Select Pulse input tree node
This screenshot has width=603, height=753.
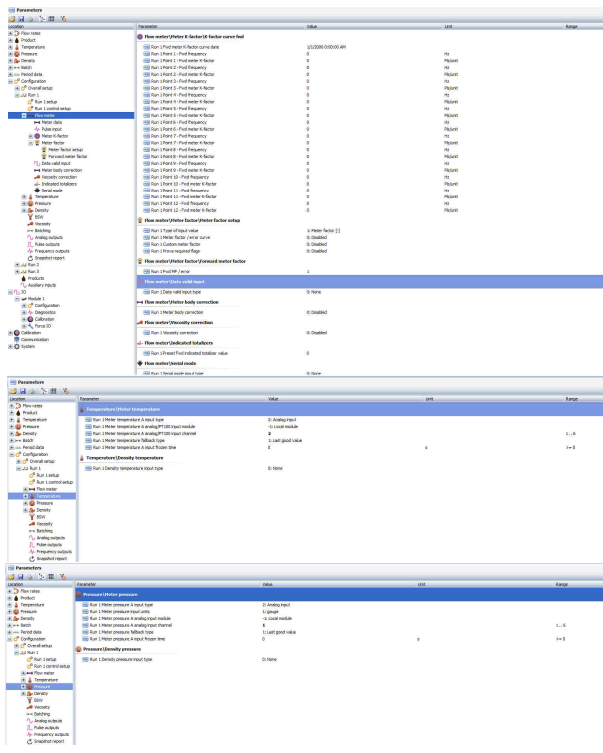tap(52, 129)
